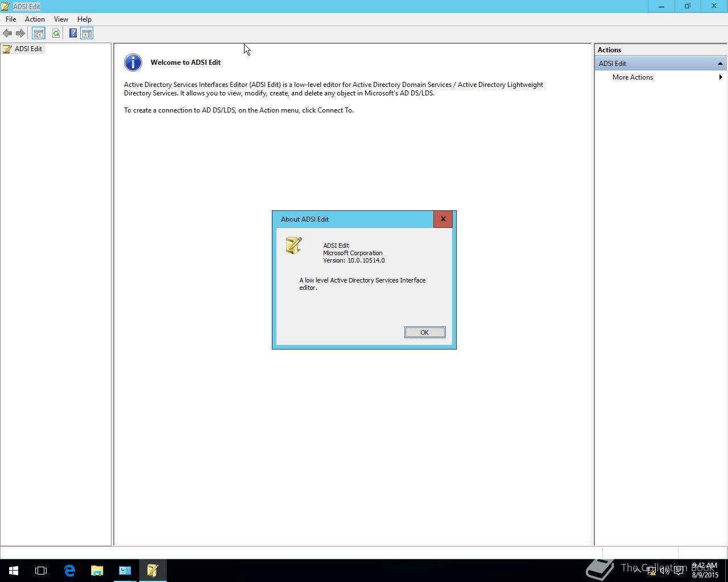Expand the More Actions submenu arrow

coord(721,77)
